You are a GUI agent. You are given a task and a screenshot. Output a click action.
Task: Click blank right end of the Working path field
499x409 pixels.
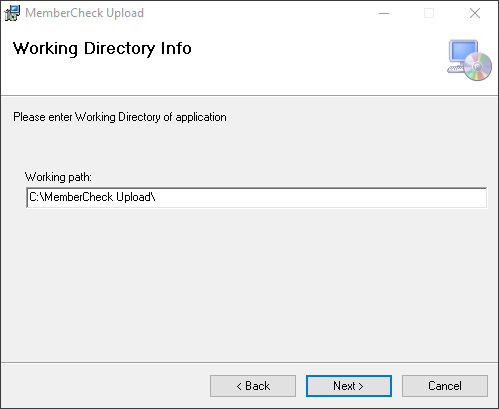367,197
